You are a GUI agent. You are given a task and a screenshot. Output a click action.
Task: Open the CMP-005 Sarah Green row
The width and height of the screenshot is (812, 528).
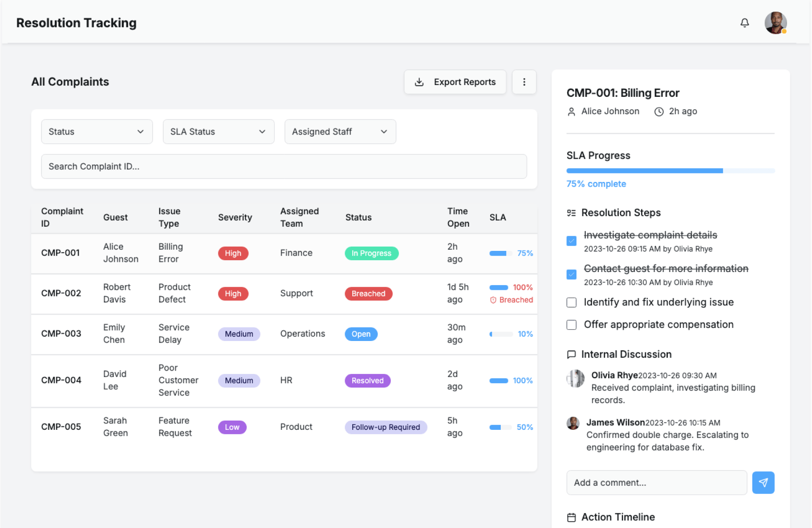pos(283,427)
